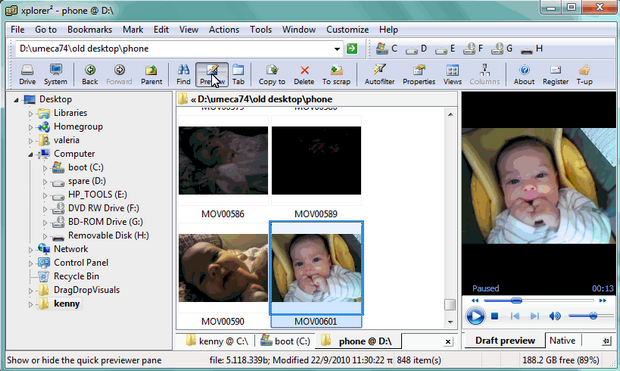Viewport: 620px width, 371px height.
Task: Open the Mark menu
Action: click(x=132, y=30)
